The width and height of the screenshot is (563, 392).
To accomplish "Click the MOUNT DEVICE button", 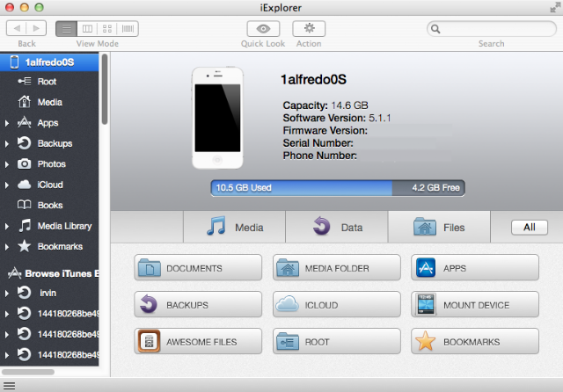I will click(475, 304).
